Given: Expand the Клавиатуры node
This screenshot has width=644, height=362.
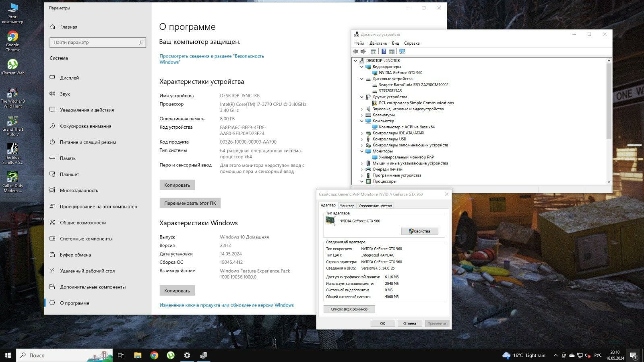Looking at the screenshot, I should [x=361, y=115].
